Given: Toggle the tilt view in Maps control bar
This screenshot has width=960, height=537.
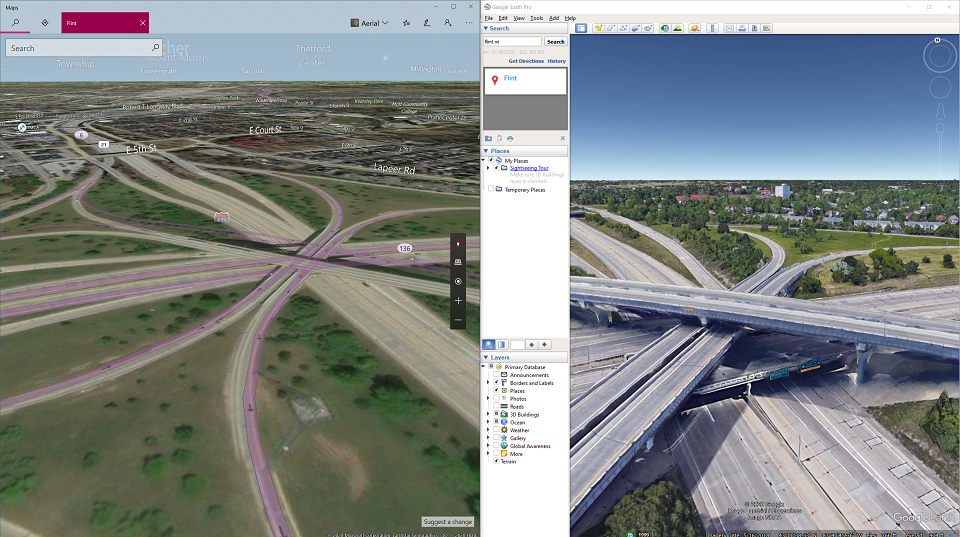Looking at the screenshot, I should pyautogui.click(x=458, y=262).
